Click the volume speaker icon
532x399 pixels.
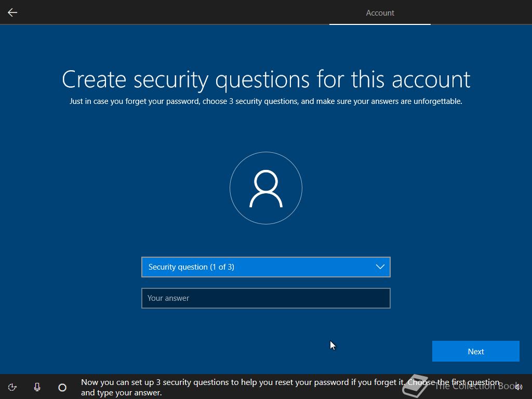tap(518, 387)
